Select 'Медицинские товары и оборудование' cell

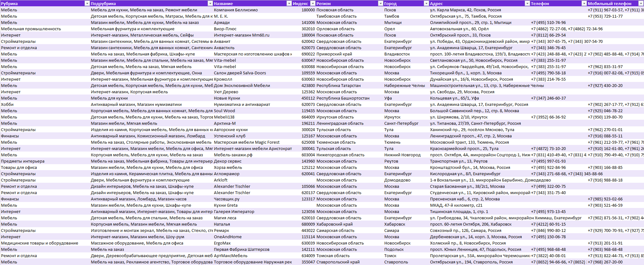(45, 243)
